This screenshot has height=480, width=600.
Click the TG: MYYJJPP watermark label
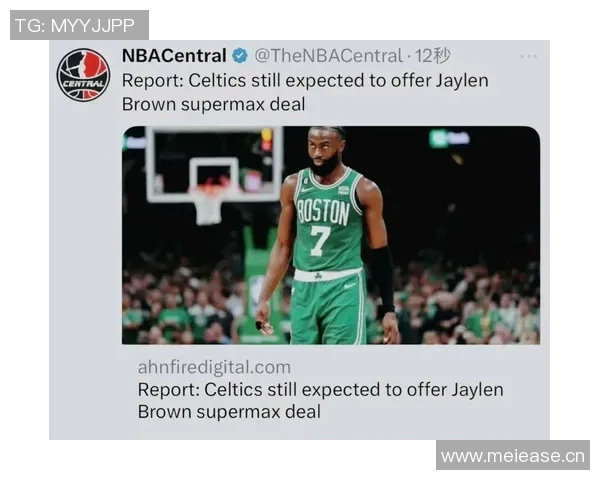point(79,25)
